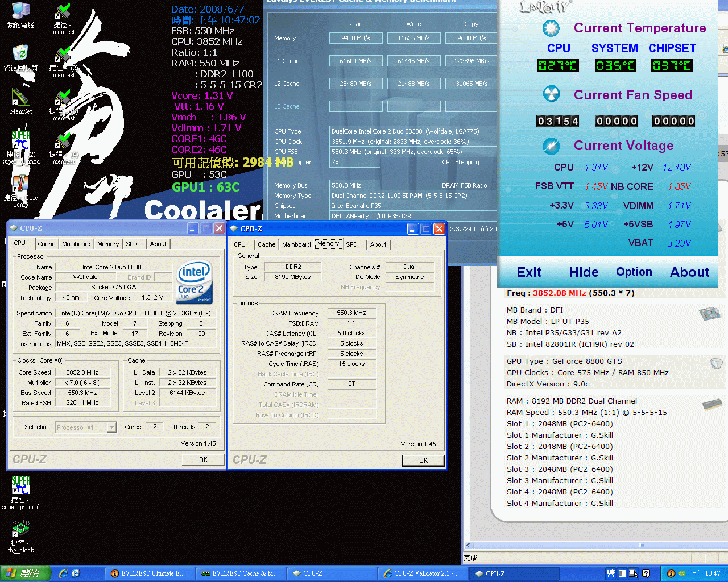
Task: Open the Windows 開始 Start menu
Action: 26,573
